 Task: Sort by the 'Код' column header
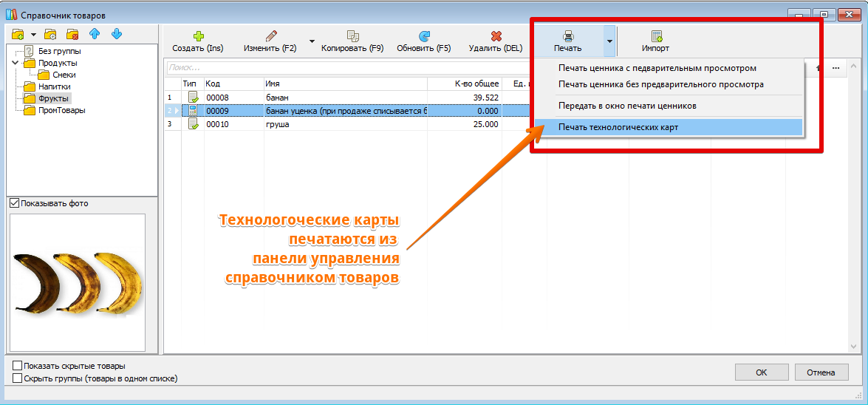[233, 84]
